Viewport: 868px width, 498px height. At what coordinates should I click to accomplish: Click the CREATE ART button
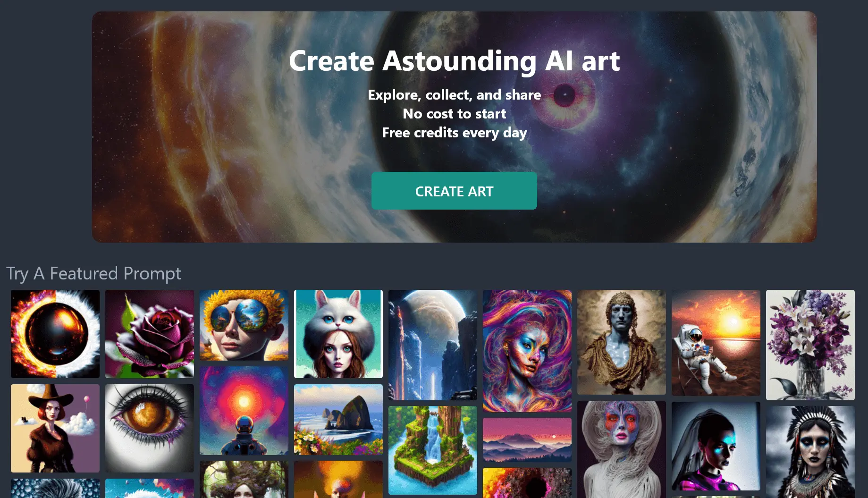[454, 191]
